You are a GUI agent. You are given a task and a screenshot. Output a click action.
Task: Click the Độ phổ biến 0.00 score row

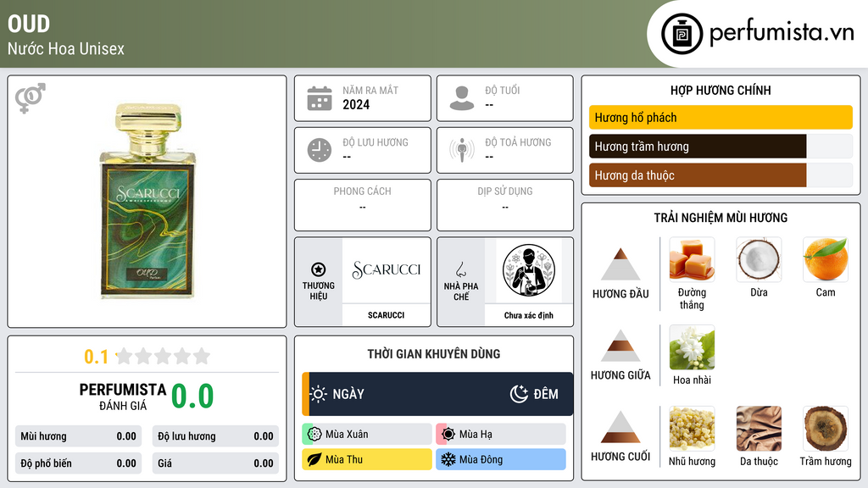[x=79, y=463]
